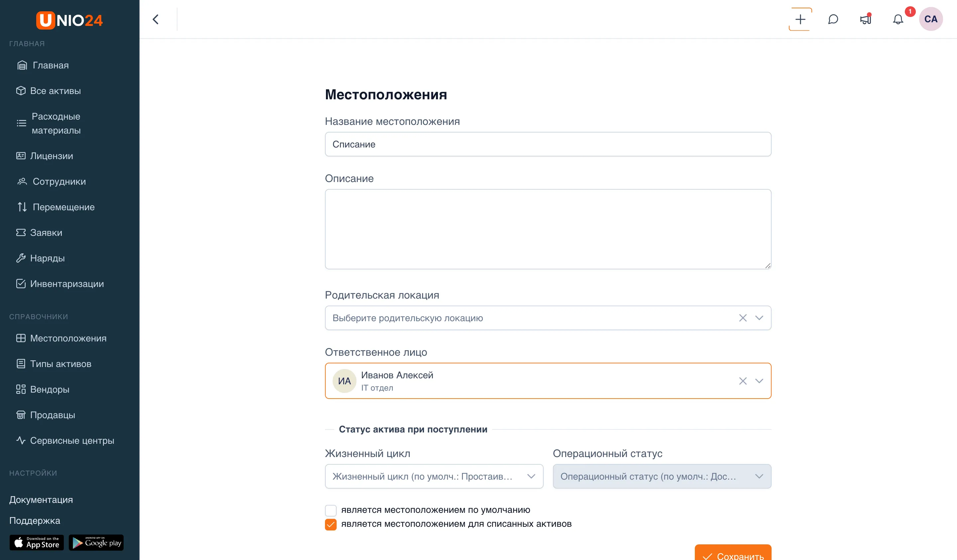The image size is (957, 560).
Task: Open Наряды in the sidebar
Action: pyautogui.click(x=48, y=258)
